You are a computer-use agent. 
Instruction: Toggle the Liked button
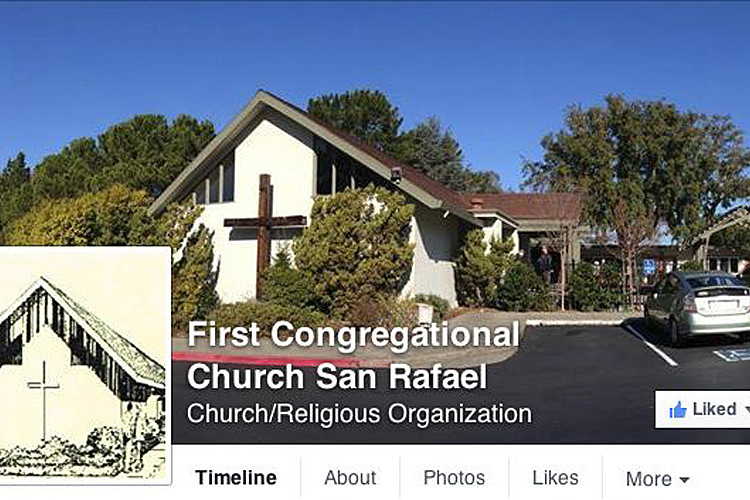click(x=702, y=409)
